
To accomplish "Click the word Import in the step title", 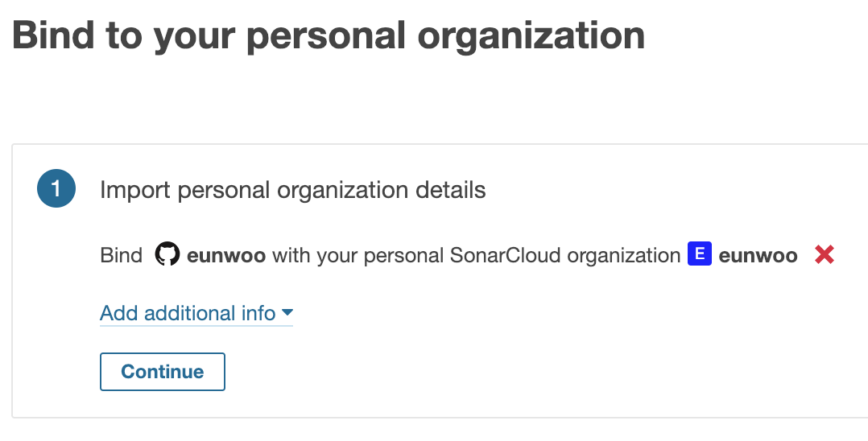I will 135,190.
